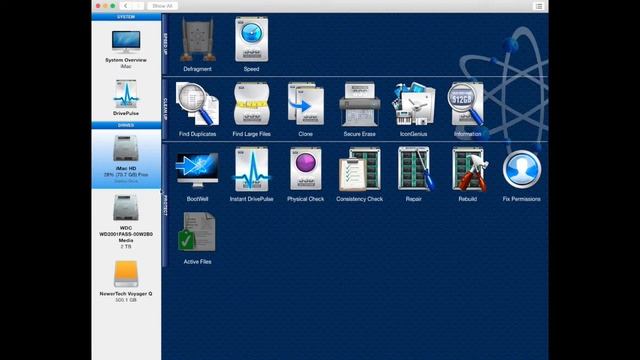Click the PROTECT section label
The width and height of the screenshot is (640, 360).
coord(165,205)
